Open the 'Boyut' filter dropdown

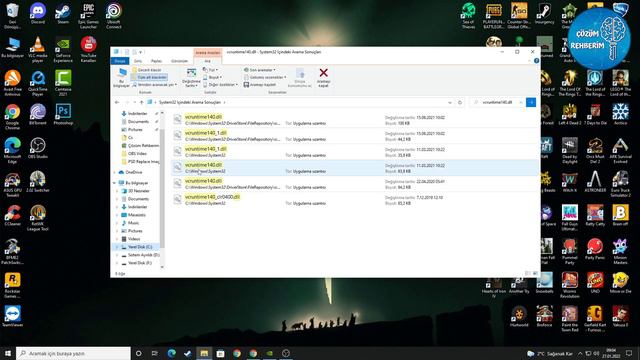point(212,77)
